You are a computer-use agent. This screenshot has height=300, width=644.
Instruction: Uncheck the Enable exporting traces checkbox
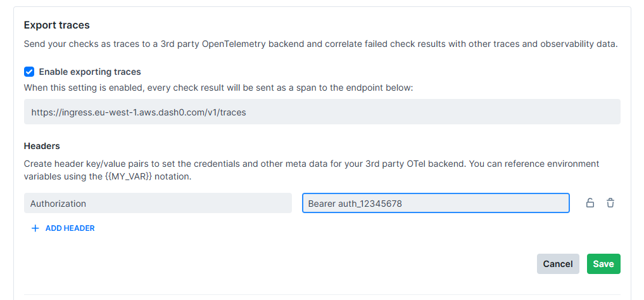point(29,72)
